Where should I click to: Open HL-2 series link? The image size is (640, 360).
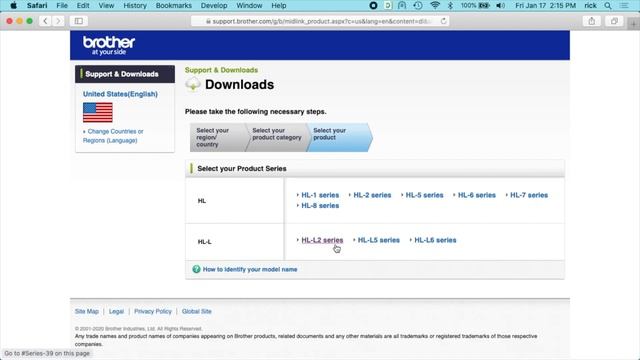(372, 195)
